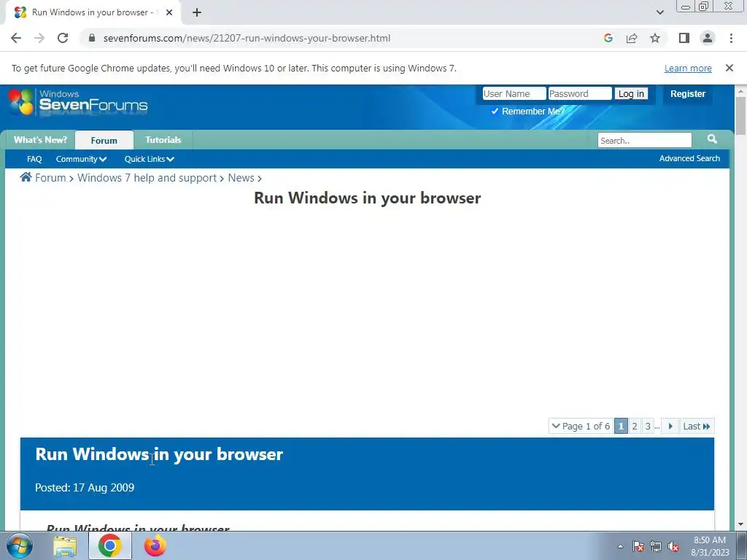Launch Firefox from the taskbar
The height and width of the screenshot is (560, 747).
click(x=155, y=545)
